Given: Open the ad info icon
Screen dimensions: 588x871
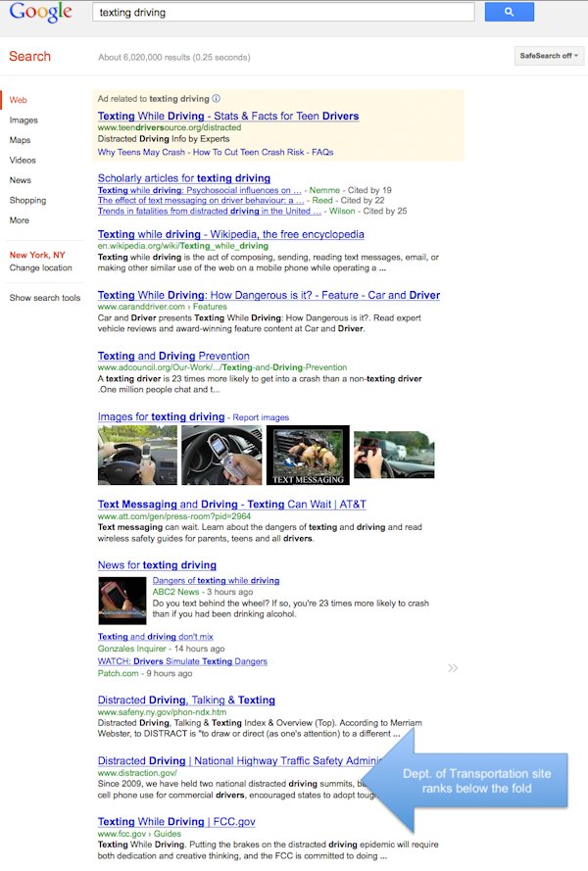Looking at the screenshot, I should click(217, 98).
